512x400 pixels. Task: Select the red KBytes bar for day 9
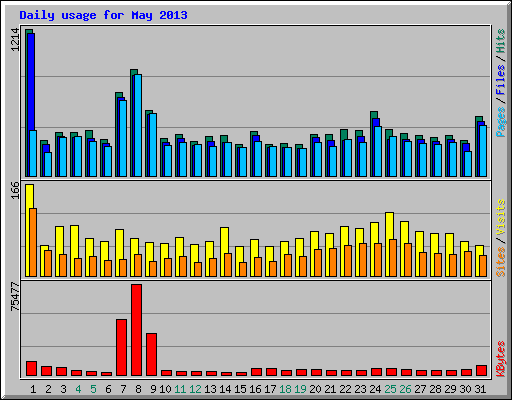tap(151, 355)
